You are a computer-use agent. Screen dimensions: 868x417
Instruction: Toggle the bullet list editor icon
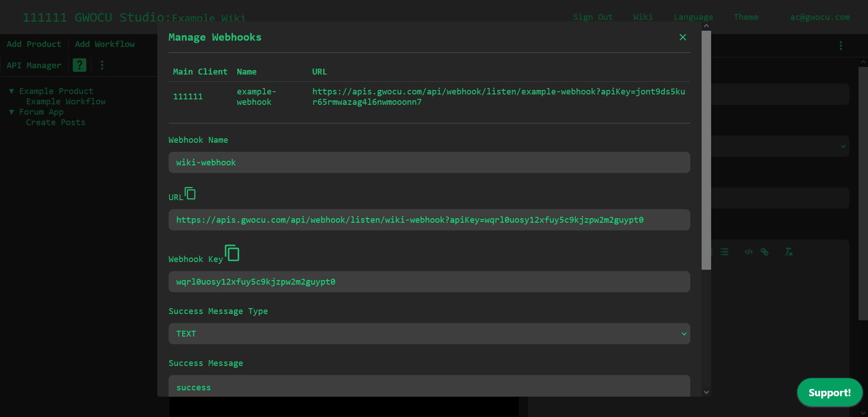[724, 252]
